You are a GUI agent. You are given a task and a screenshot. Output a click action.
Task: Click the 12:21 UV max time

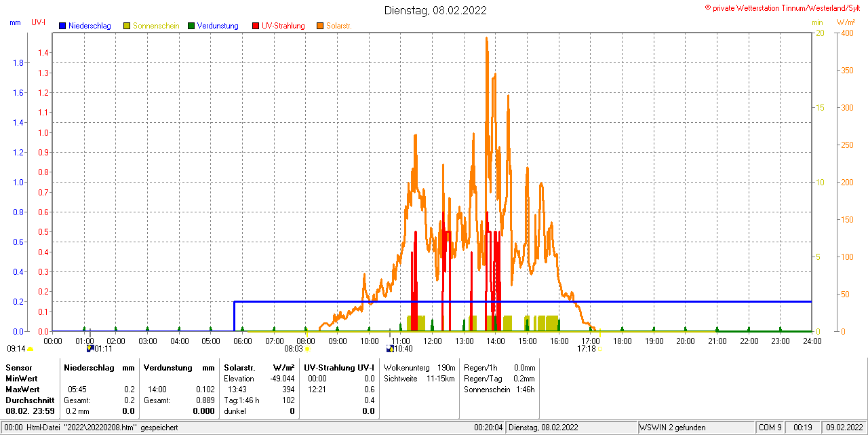(317, 390)
